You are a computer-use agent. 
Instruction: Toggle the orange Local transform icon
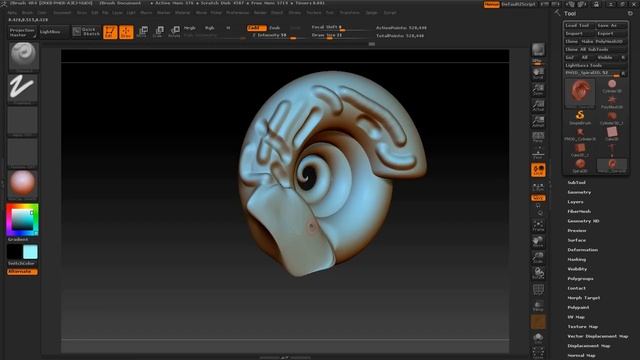click(x=538, y=170)
